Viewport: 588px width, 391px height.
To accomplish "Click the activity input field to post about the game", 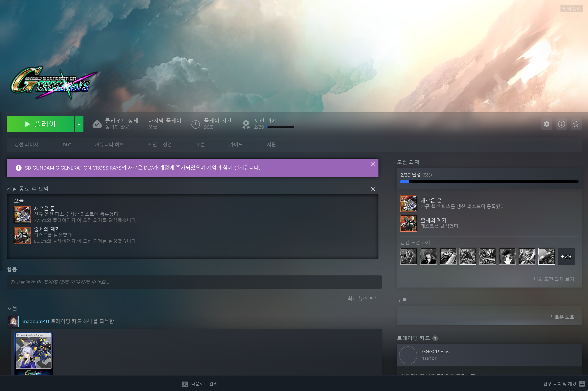I will pyautogui.click(x=194, y=282).
